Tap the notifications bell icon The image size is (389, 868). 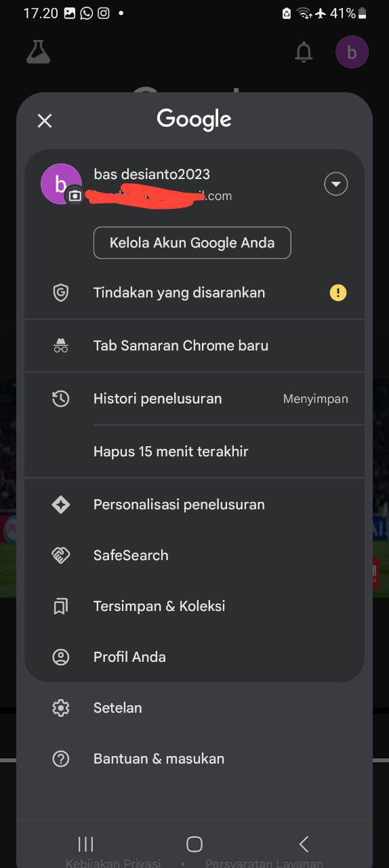(x=304, y=52)
